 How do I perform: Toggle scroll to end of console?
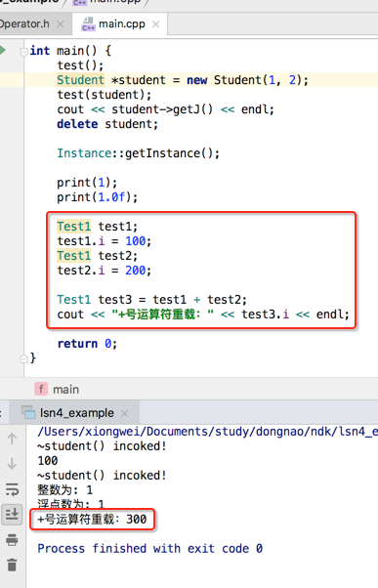(x=12, y=514)
